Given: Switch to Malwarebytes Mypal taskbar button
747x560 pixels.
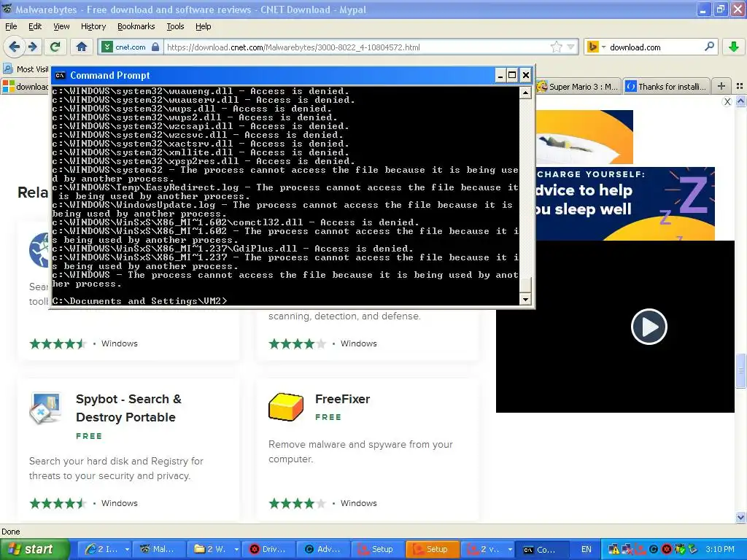Looking at the screenshot, I should (x=158, y=549).
